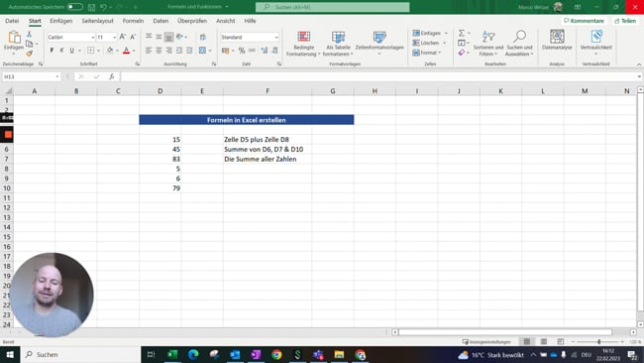Screen dimensions: 644x363
Task: Open Bedingte Formatierung menu
Action: coord(303,44)
